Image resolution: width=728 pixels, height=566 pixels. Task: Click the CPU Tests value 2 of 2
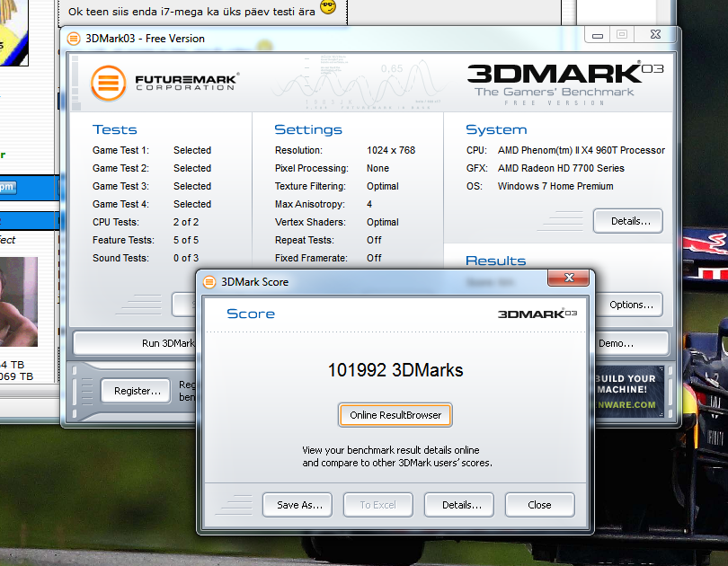tap(186, 222)
